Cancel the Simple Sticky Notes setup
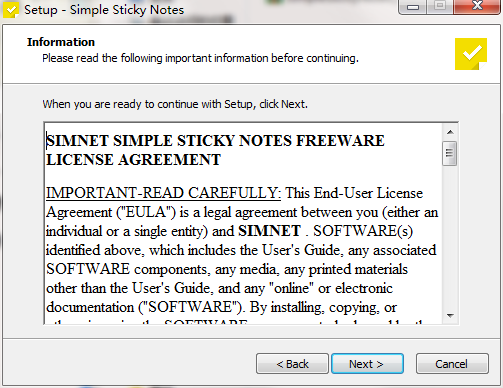The image size is (503, 388). 452,364
